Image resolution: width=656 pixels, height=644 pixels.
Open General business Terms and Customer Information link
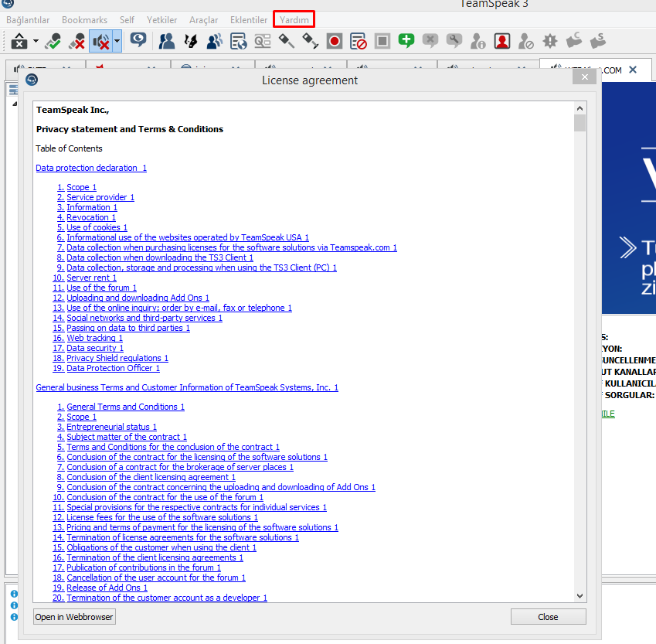click(187, 387)
